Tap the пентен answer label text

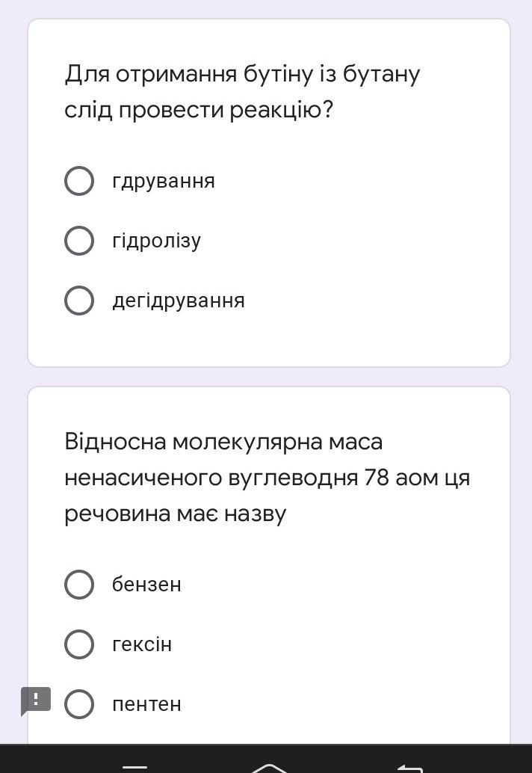[146, 704]
